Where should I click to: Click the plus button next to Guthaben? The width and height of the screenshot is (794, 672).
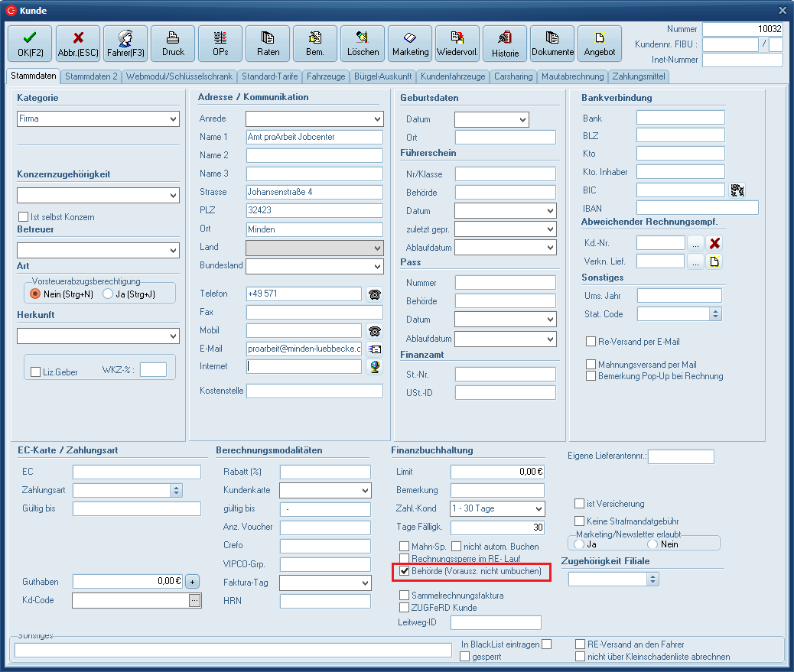click(192, 581)
